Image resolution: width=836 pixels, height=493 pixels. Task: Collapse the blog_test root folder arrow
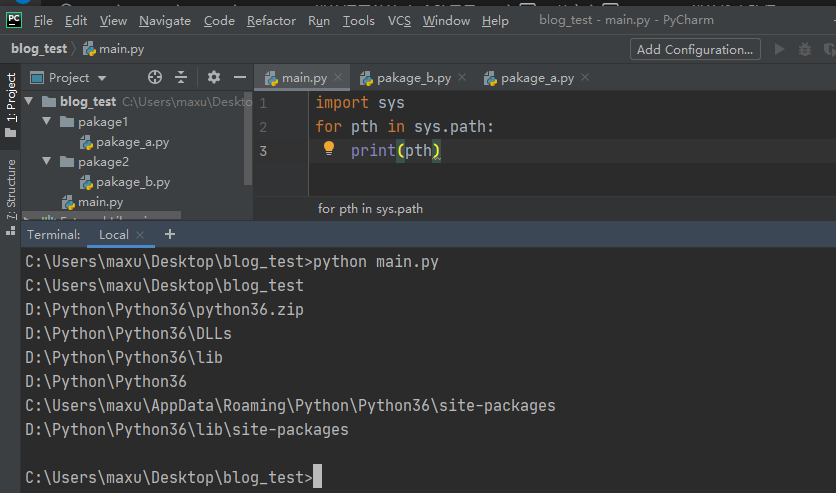point(29,102)
